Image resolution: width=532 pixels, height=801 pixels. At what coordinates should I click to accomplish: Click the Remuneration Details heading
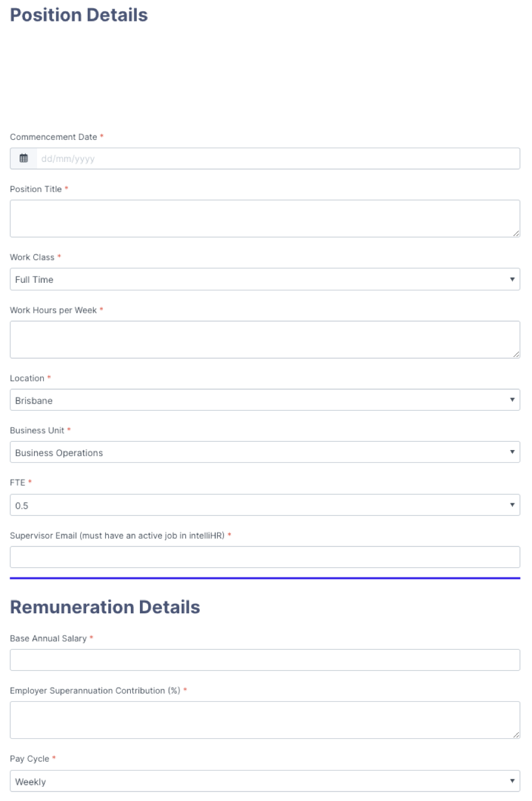tap(105, 607)
